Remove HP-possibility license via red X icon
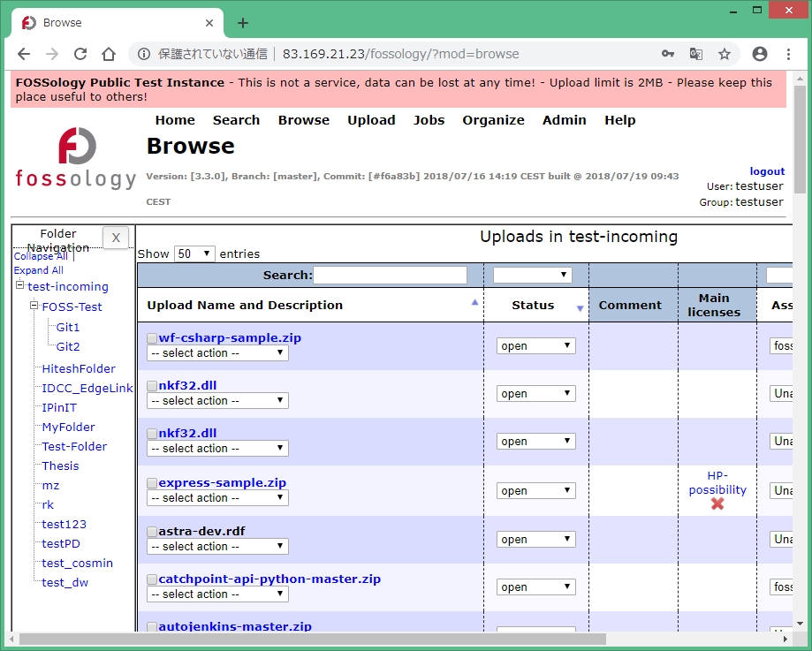This screenshot has width=812, height=651. pyautogui.click(x=717, y=503)
